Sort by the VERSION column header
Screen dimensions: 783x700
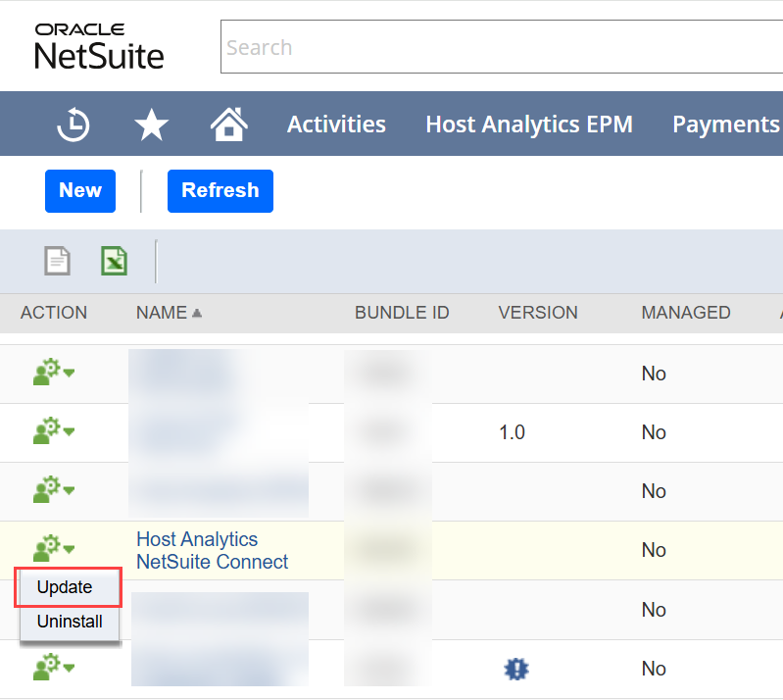[538, 313]
